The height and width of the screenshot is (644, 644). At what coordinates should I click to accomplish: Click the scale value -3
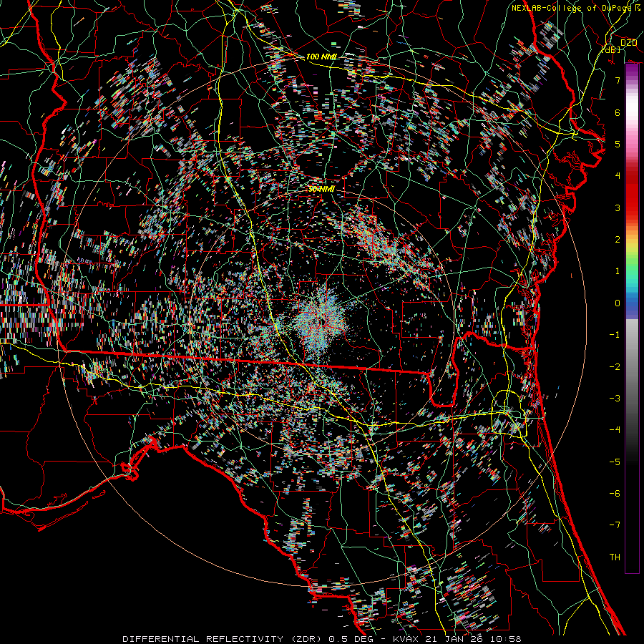615,398
